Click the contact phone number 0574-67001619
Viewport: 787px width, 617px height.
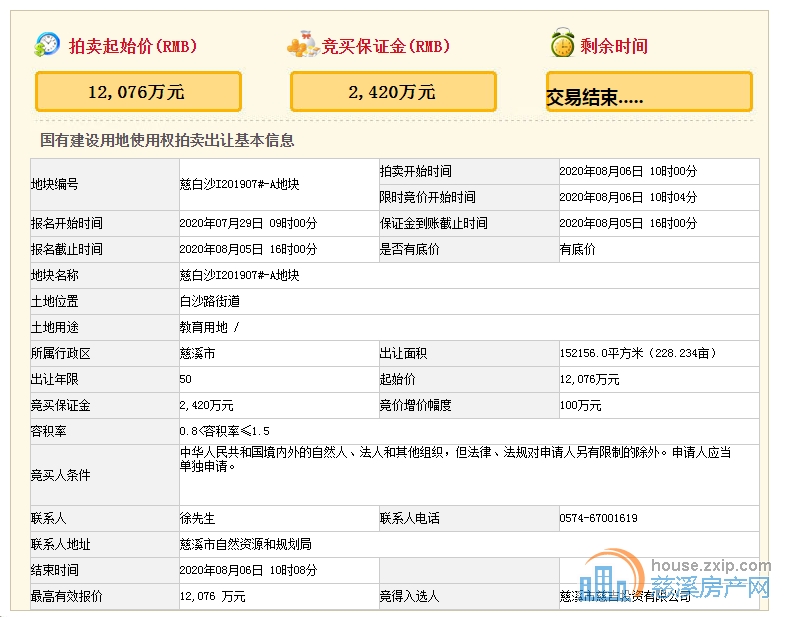click(599, 519)
